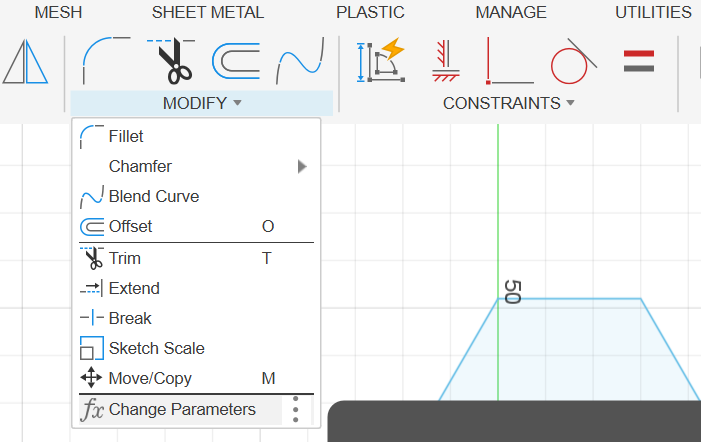Select the Trim scissors tool in toolbar
701x442 pixels.
[x=173, y=61]
